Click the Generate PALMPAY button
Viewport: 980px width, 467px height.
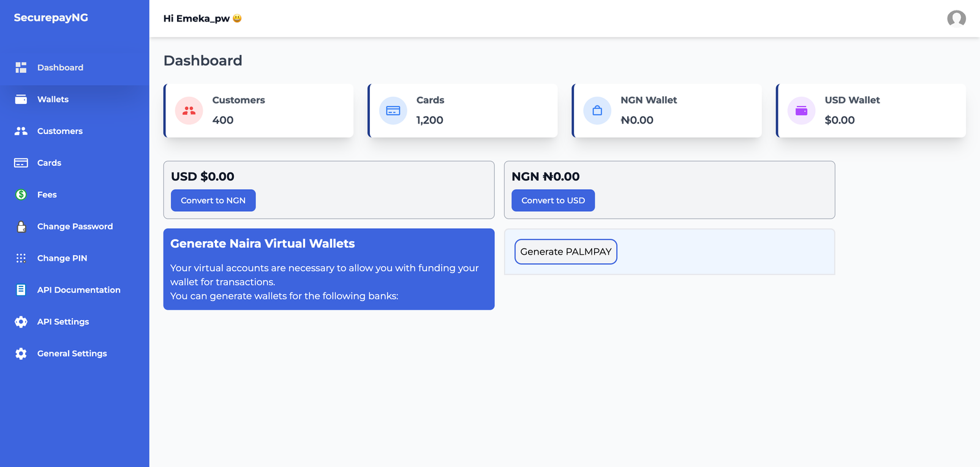565,252
